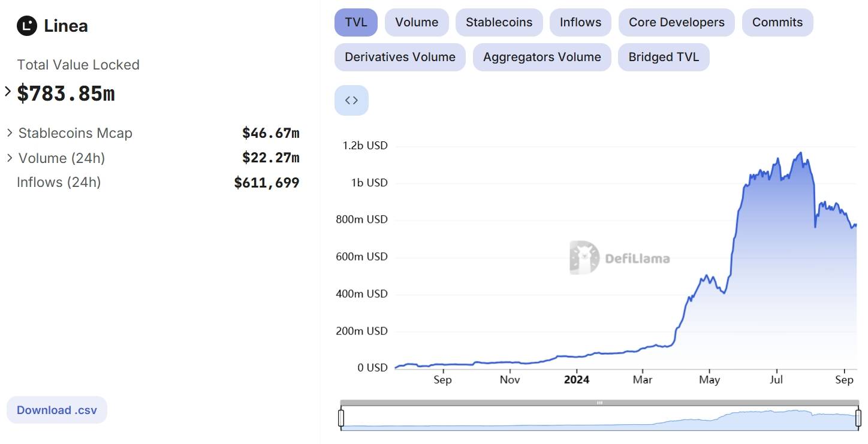Toggle the Derivatives Volume chart option
Viewport: 868px width, 444px height.
400,58
